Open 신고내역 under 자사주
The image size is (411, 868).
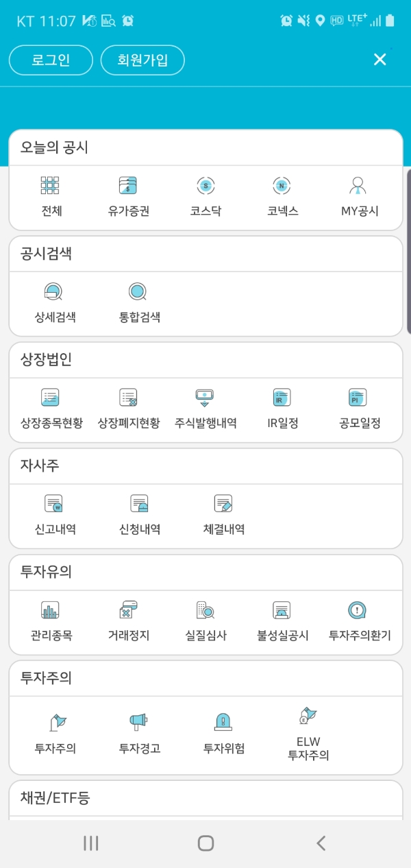pos(53,512)
